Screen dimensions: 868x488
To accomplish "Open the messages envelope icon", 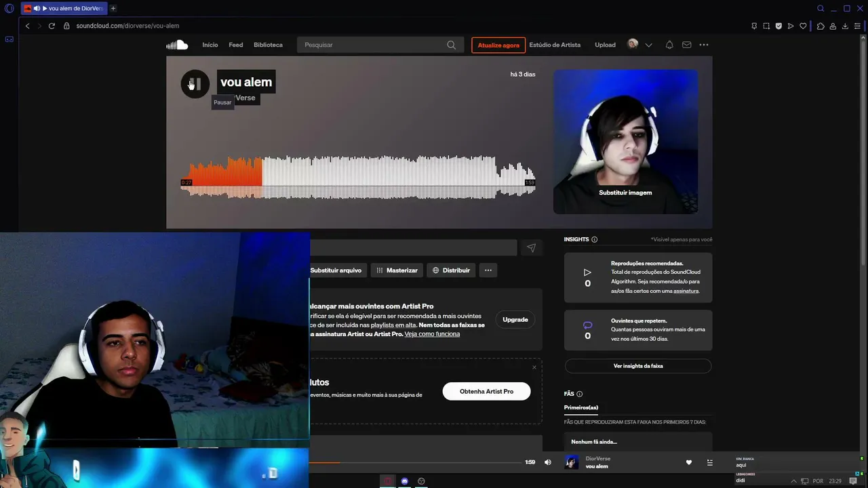I will coord(687,45).
